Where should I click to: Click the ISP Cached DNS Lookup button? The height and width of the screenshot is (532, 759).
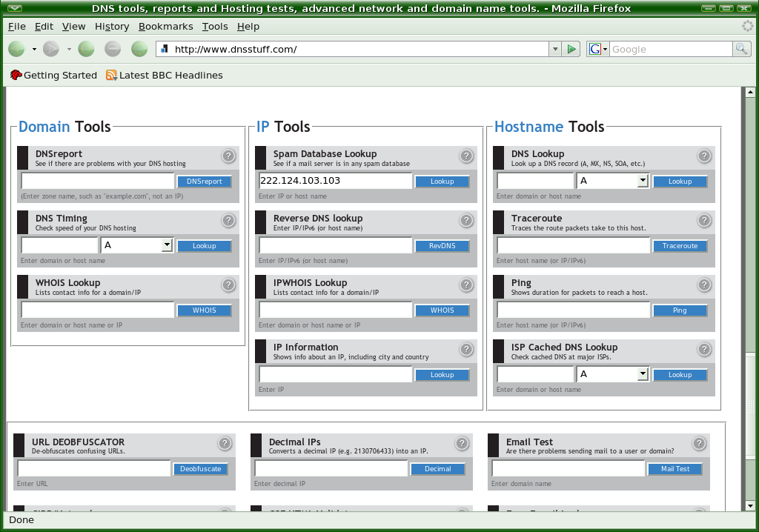(680, 374)
